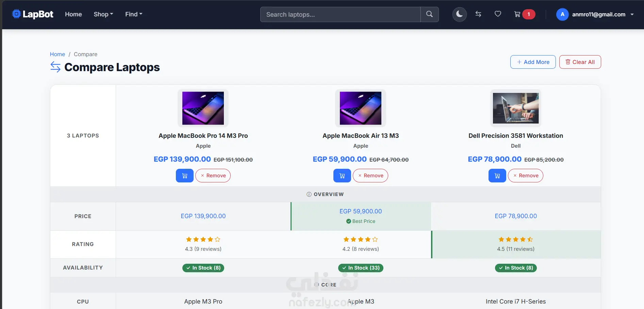Click the MacBook Air star rating icons
Image resolution: width=644 pixels, height=309 pixels.
pyautogui.click(x=361, y=240)
